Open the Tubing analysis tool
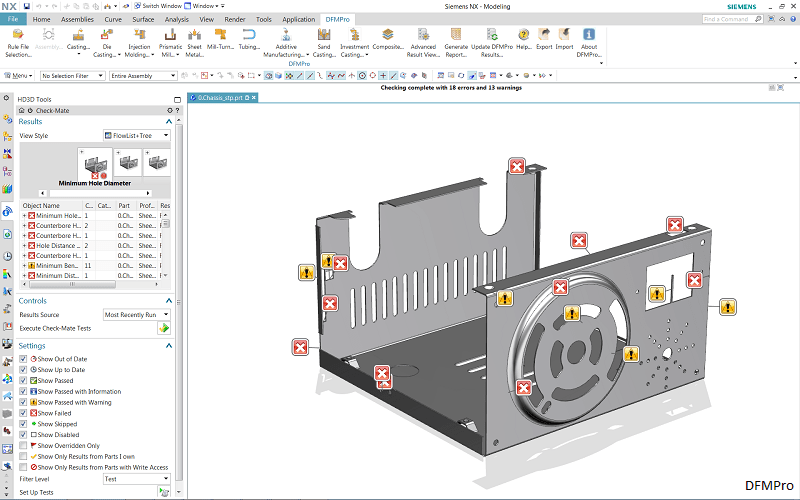Viewport: 800px width, 500px height. coord(249,39)
